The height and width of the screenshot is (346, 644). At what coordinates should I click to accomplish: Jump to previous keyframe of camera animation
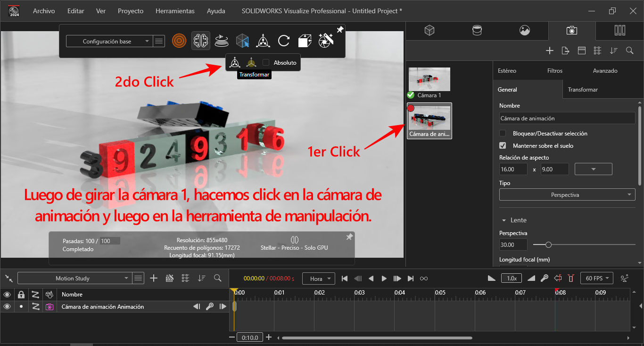tap(197, 306)
